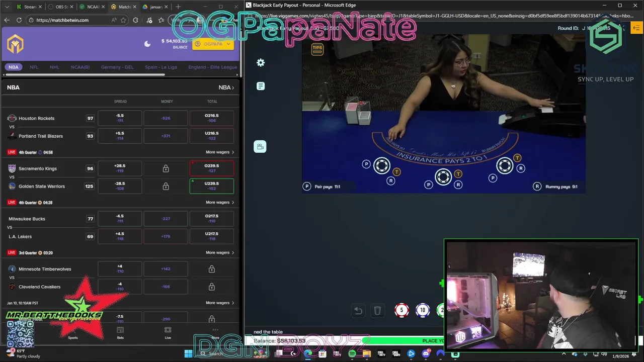644x362 pixels.
Task: Click the Matchbetwin gold logo
Action: tap(16, 44)
